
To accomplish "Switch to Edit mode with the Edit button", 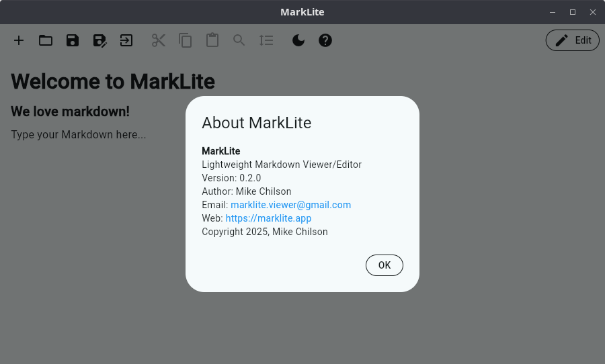I will click(x=572, y=40).
